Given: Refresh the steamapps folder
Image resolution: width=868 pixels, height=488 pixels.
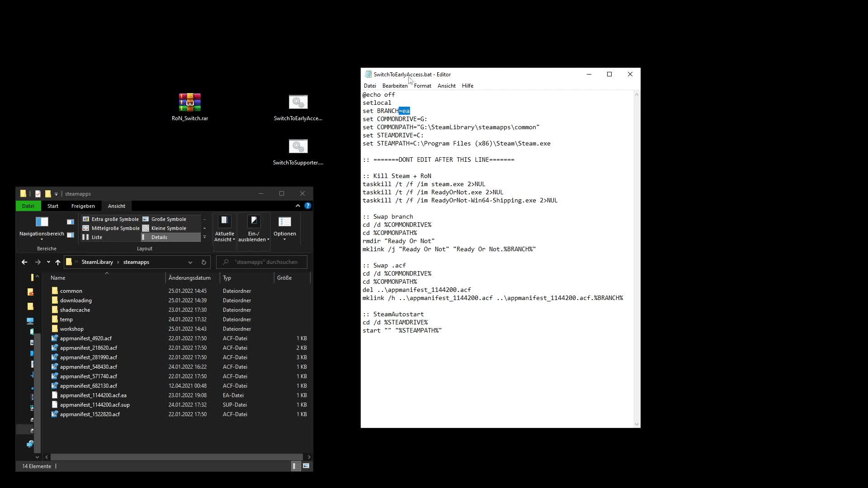Looking at the screenshot, I should pyautogui.click(x=204, y=262).
